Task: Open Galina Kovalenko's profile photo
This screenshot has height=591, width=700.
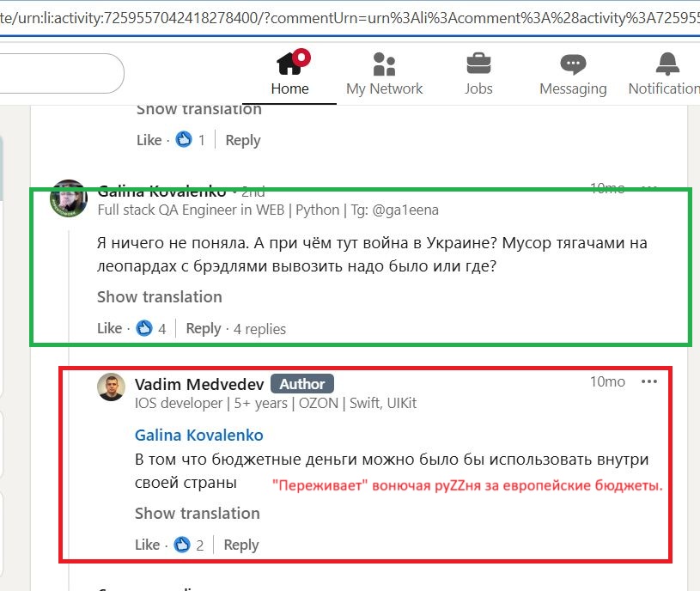Action: 69,198
